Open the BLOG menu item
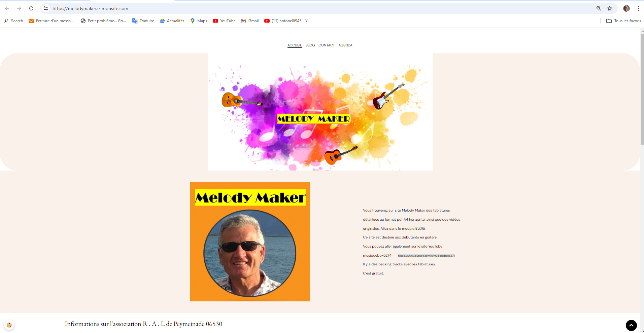Image resolution: width=644 pixels, height=333 pixels. coord(310,45)
